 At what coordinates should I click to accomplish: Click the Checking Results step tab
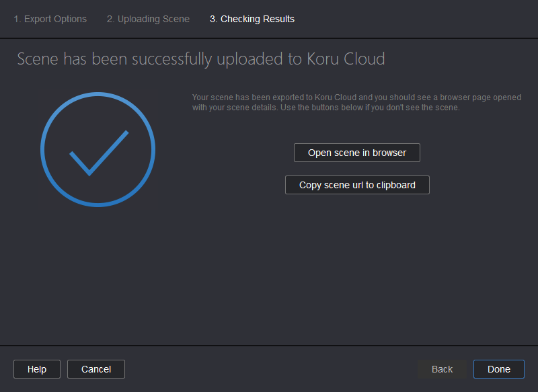[252, 19]
